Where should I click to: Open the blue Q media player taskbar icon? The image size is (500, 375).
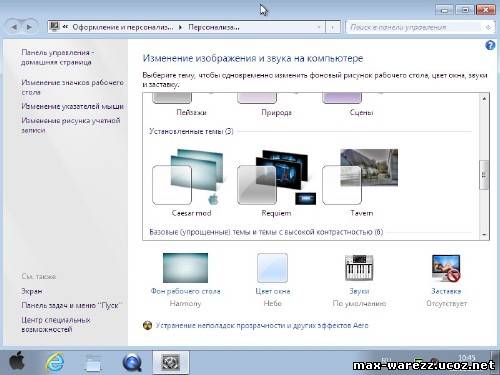[132, 363]
